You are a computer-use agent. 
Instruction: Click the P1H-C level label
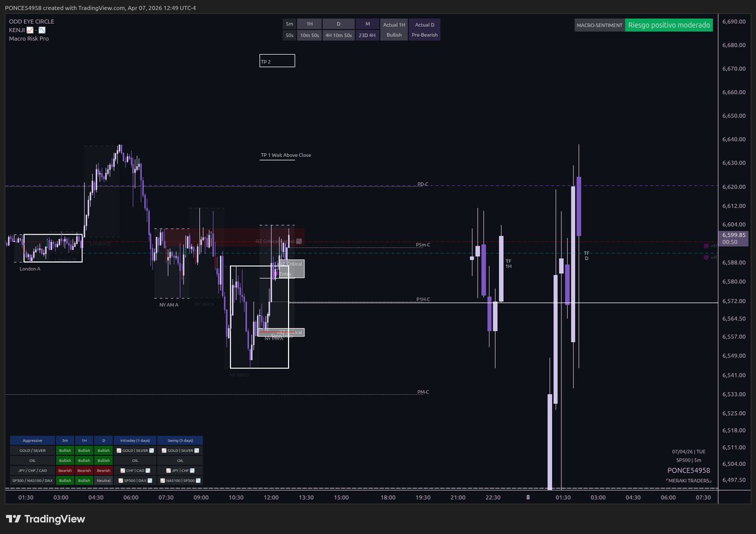pyautogui.click(x=423, y=300)
